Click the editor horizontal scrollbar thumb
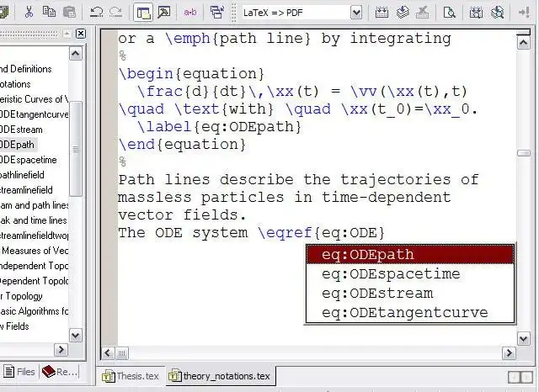 click(121, 352)
